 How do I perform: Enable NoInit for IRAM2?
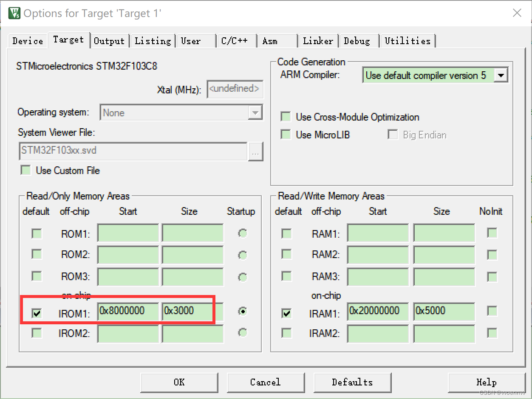click(492, 334)
